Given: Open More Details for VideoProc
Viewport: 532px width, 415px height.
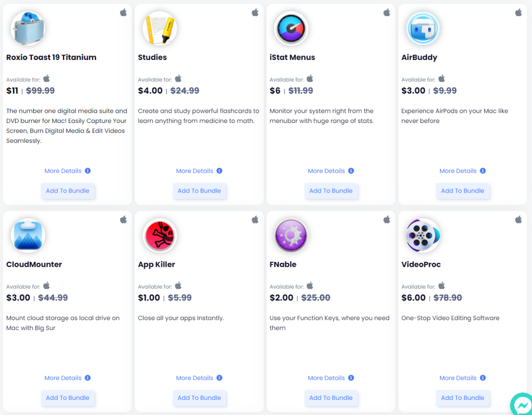Looking at the screenshot, I should (458, 378).
